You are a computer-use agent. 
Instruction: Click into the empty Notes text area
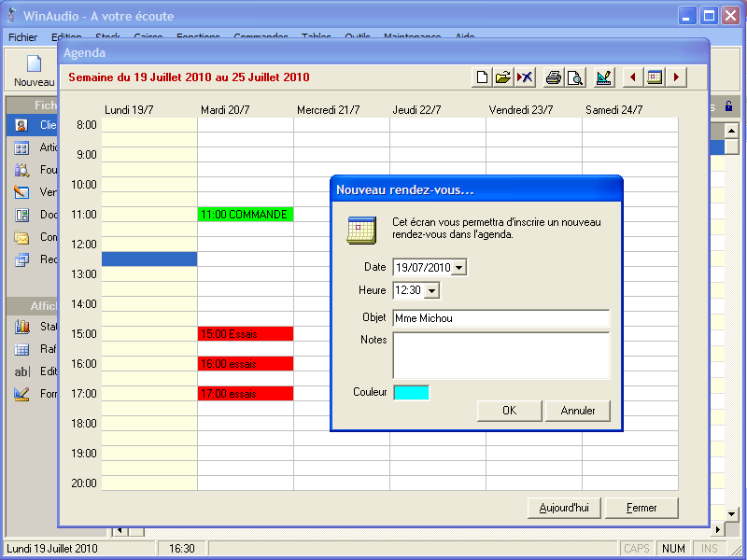(x=500, y=355)
